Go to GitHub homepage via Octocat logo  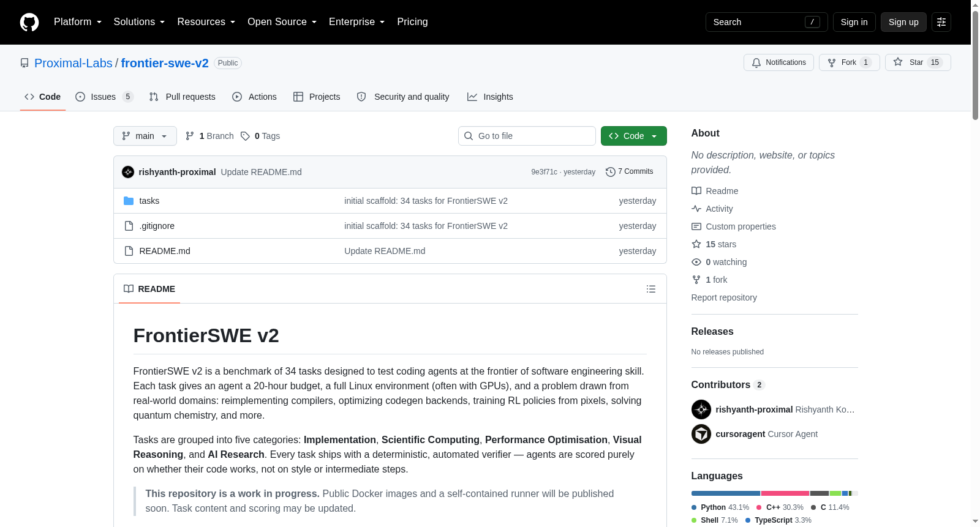29,22
